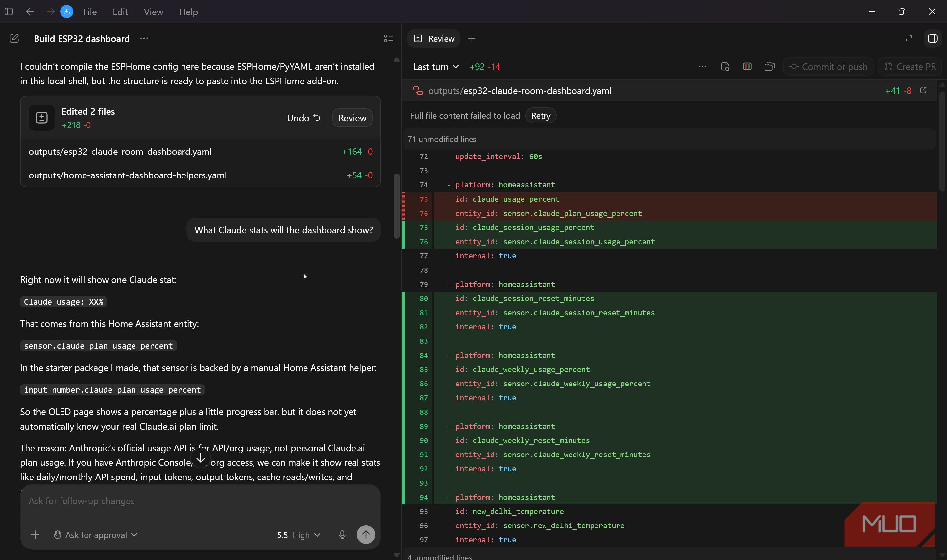Click the search in files icon
The width and height of the screenshot is (947, 560).
coord(725,67)
